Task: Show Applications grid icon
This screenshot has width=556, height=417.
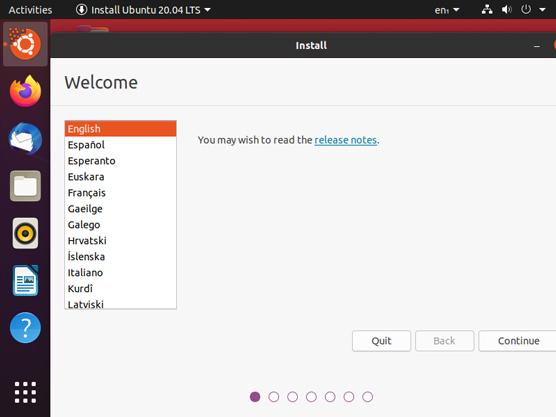Action: [x=25, y=392]
